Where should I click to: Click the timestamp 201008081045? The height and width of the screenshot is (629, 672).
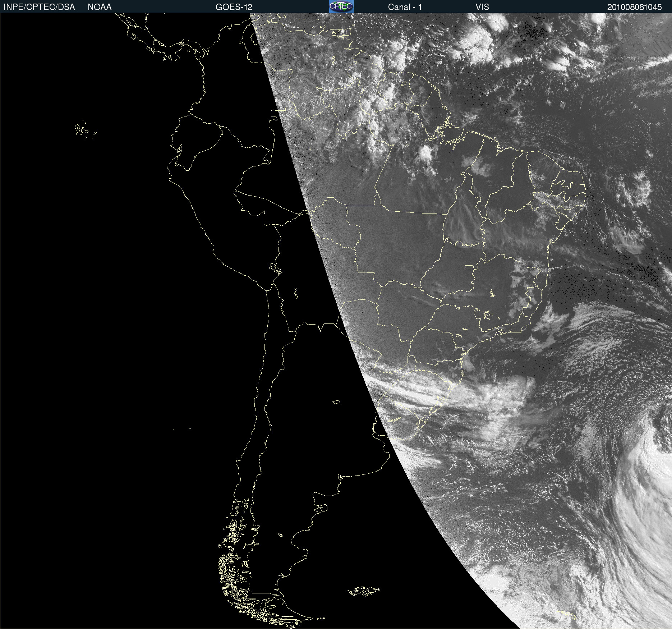635,7
